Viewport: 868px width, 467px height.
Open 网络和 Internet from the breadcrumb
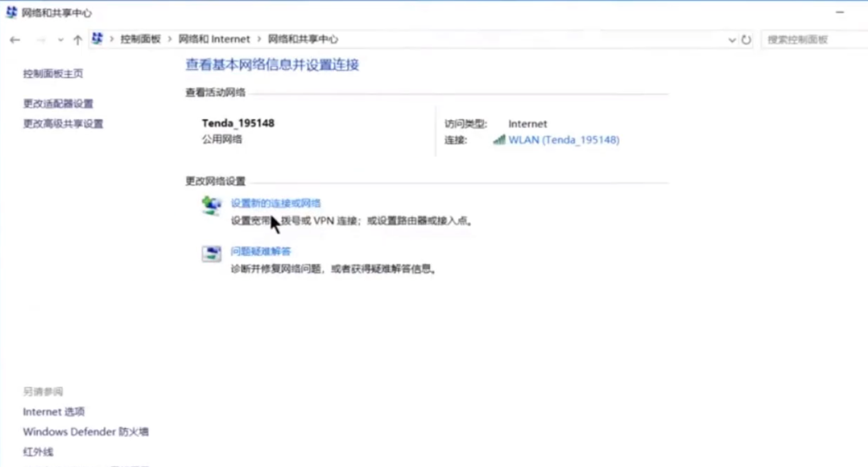(x=213, y=39)
